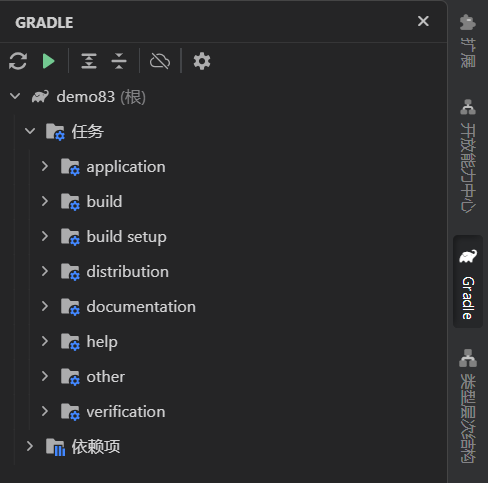
Task: Run Gradle task with green play icon
Action: tap(49, 61)
